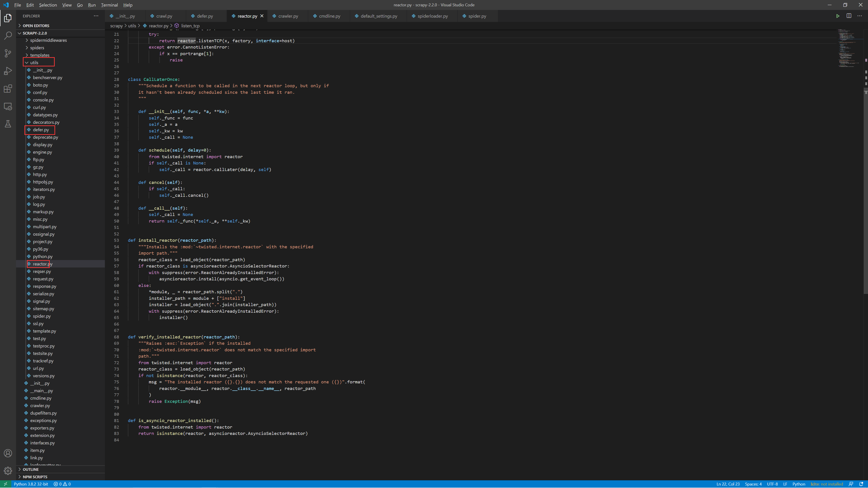Image resolution: width=868 pixels, height=488 pixels.
Task: Open the Test flask view icon
Action: (x=8, y=124)
